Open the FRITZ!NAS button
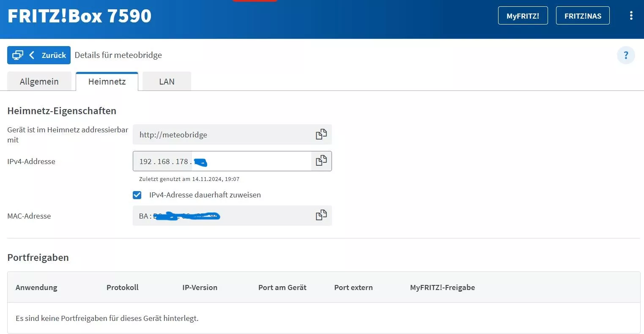The image size is (644, 334). (583, 16)
